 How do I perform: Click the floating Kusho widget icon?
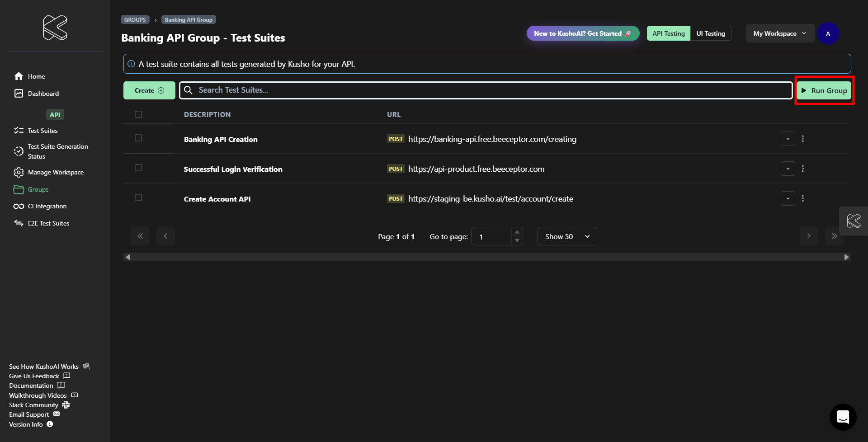click(854, 221)
